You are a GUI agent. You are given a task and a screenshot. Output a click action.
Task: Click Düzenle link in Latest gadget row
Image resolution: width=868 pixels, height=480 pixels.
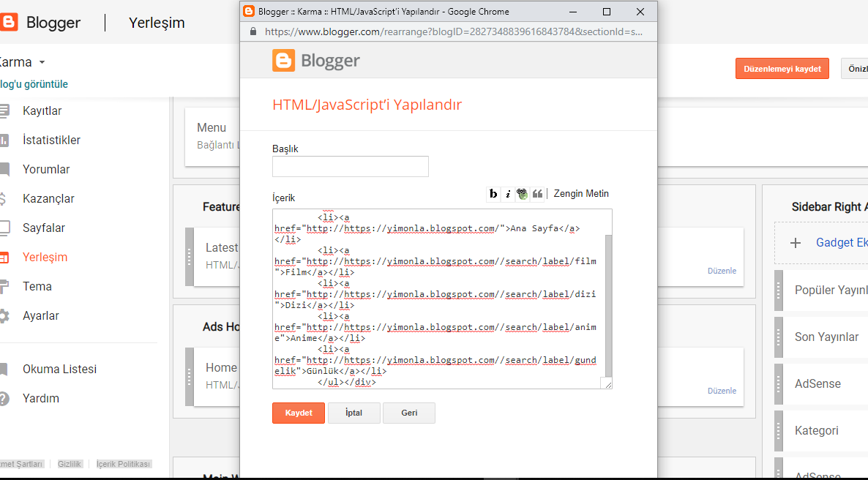pos(722,271)
